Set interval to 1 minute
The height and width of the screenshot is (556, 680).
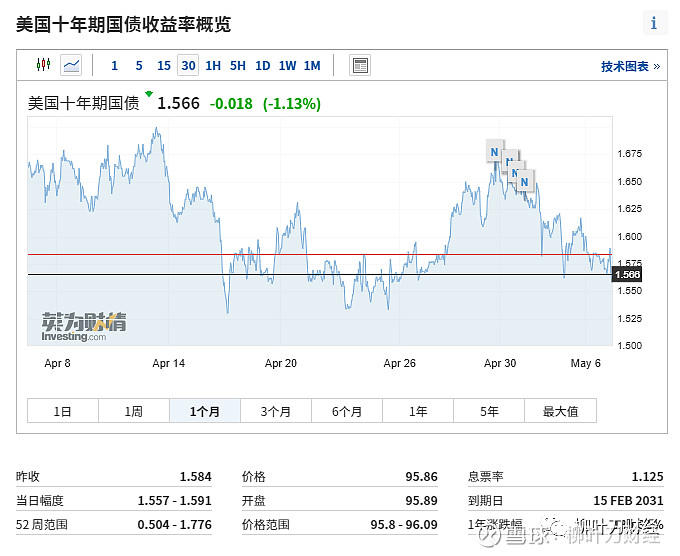tap(114, 66)
